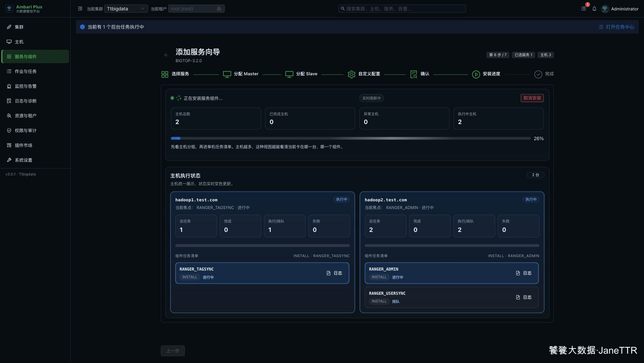Select 服务与组件 in the sidebar
This screenshot has height=363, width=644.
tap(35, 56)
